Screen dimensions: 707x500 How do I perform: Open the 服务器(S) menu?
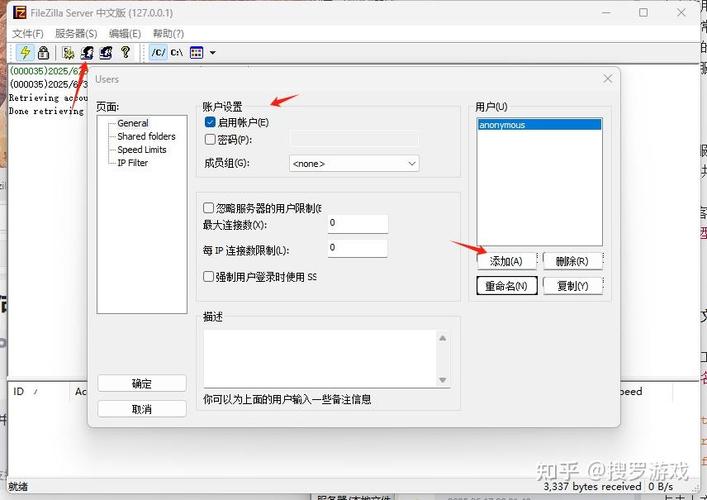[76, 33]
